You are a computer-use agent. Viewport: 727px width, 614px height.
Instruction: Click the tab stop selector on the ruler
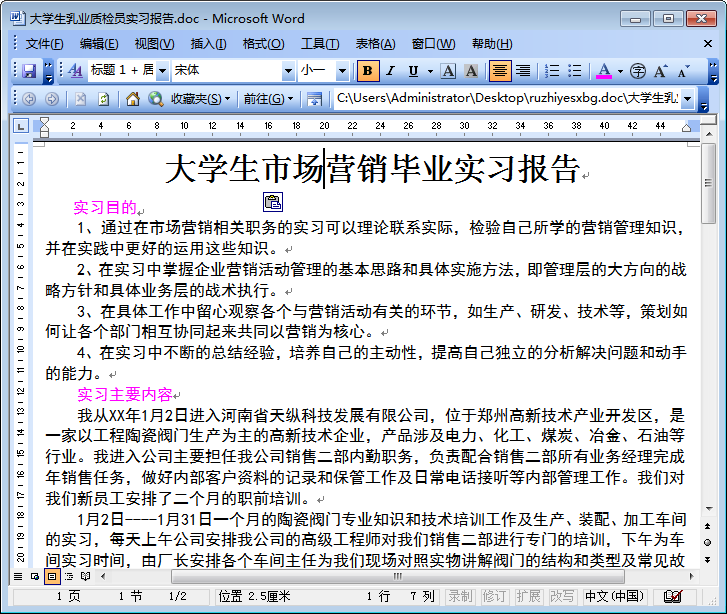21,126
